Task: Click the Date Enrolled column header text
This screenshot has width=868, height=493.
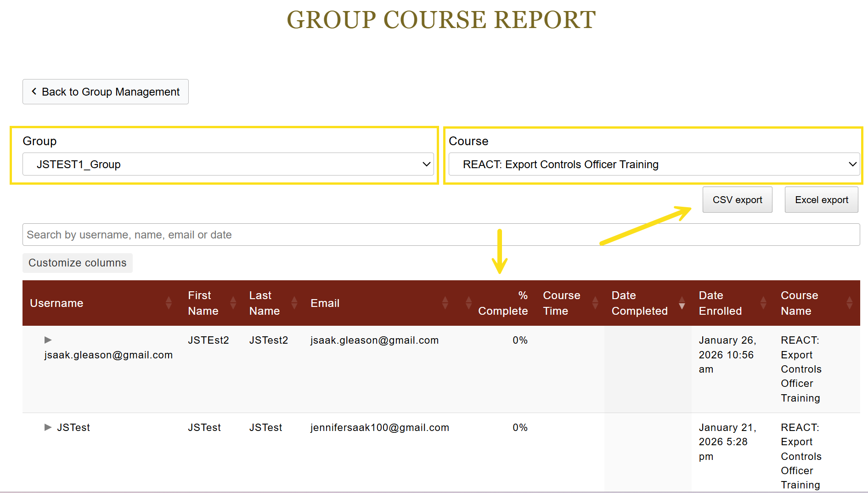Action: (720, 303)
